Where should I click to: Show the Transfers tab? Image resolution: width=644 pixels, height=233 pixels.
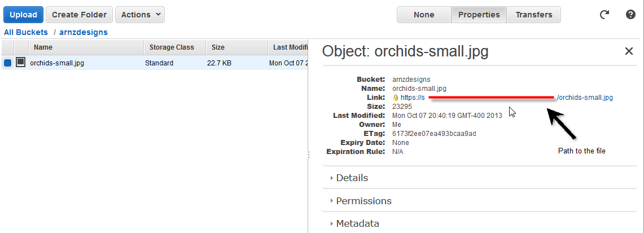tap(533, 15)
